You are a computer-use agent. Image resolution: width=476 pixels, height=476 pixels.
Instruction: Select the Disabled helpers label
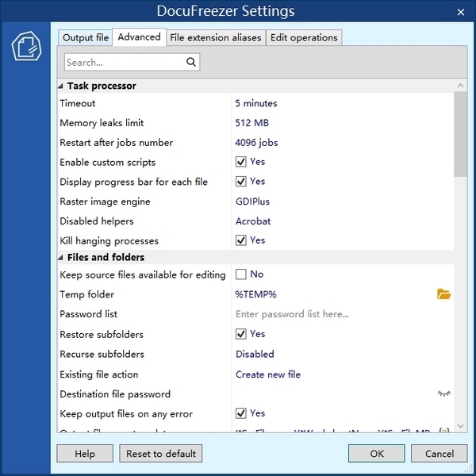[97, 221]
